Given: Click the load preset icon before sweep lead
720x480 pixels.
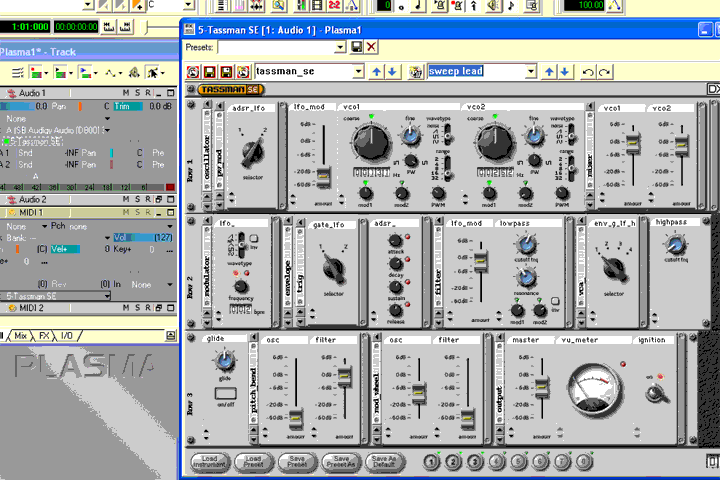Looking at the screenshot, I should (x=416, y=72).
